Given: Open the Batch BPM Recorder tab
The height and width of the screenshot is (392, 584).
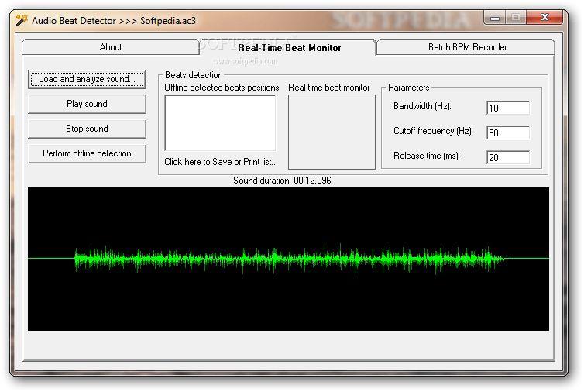Looking at the screenshot, I should [467, 47].
